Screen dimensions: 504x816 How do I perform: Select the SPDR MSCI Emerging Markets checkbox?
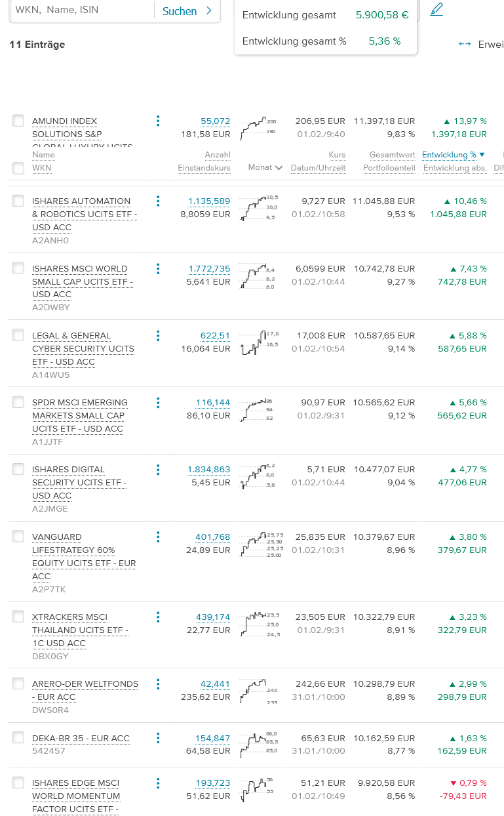[18, 402]
